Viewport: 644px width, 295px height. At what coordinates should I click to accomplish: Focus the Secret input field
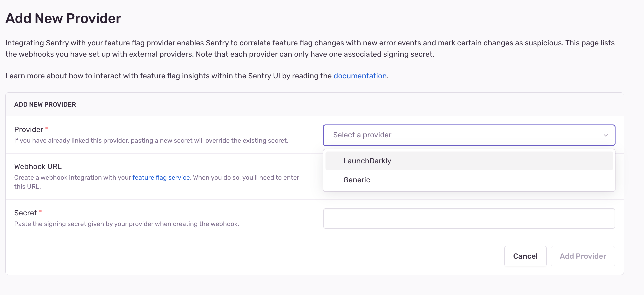tap(469, 219)
